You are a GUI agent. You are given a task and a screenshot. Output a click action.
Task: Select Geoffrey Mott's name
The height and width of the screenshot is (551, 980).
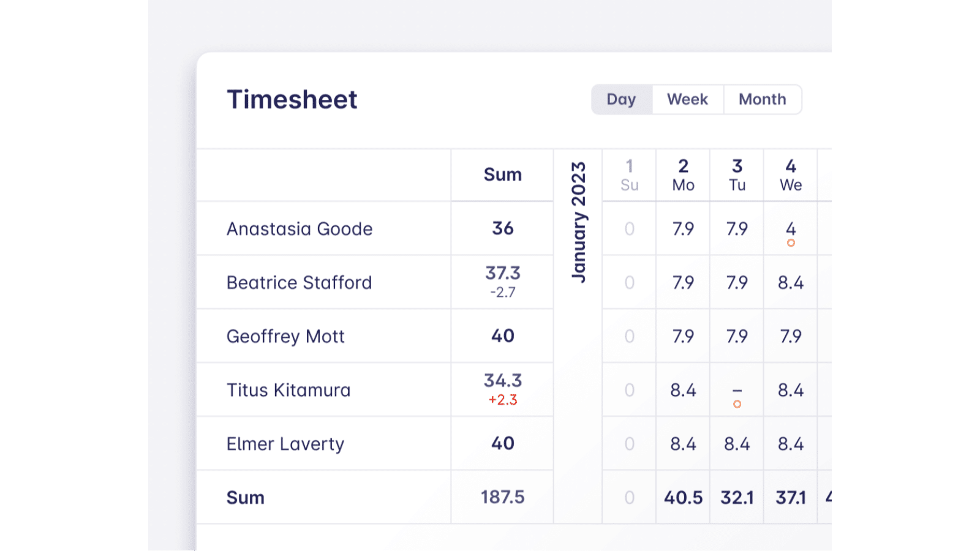coord(285,337)
